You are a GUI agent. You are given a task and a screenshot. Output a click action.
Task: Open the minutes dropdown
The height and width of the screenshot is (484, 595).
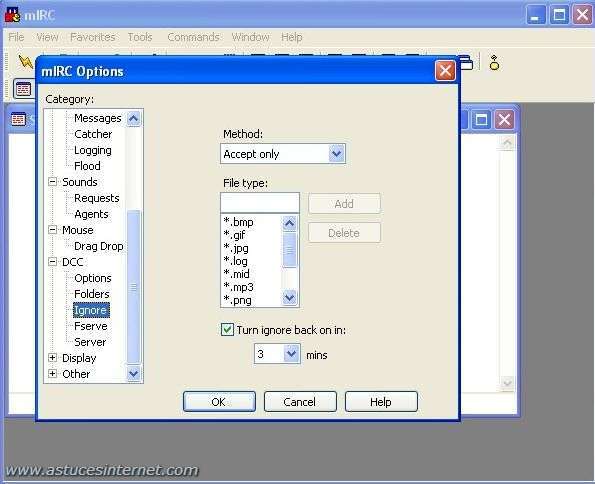(x=291, y=354)
